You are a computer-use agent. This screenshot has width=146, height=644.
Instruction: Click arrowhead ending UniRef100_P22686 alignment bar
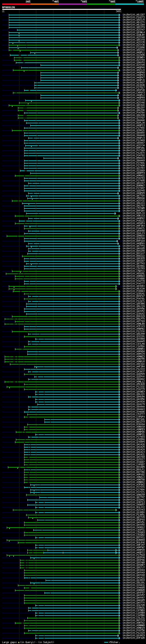click(117, 48)
